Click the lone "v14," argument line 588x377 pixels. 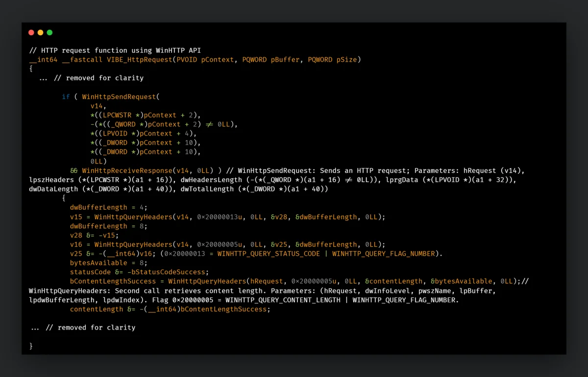98,106
